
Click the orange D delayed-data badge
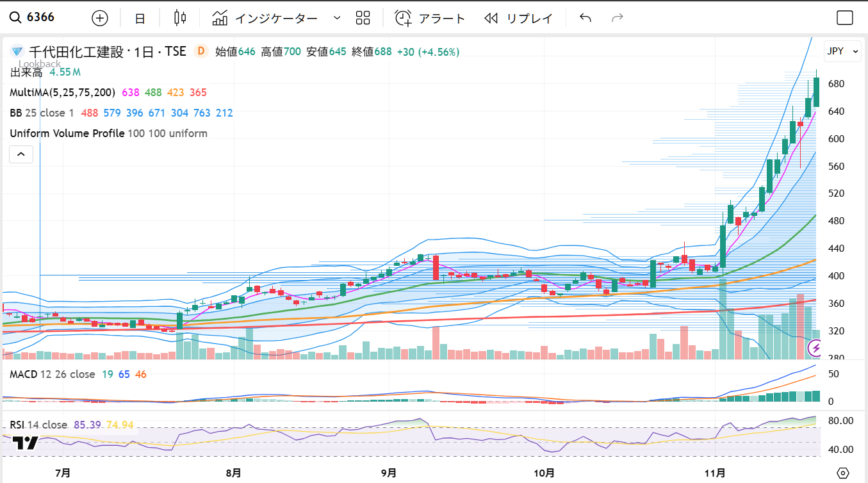click(201, 51)
